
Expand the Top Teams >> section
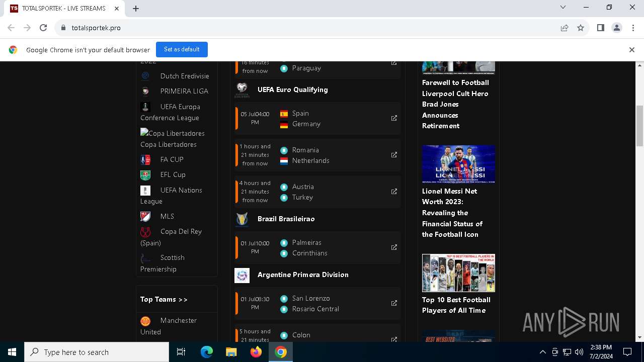pyautogui.click(x=164, y=299)
